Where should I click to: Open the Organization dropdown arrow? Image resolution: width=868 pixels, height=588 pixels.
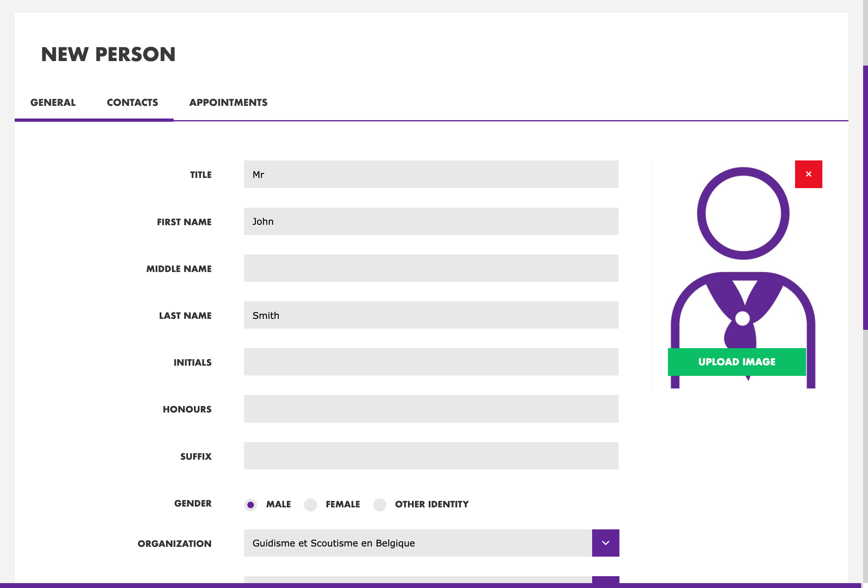[606, 543]
